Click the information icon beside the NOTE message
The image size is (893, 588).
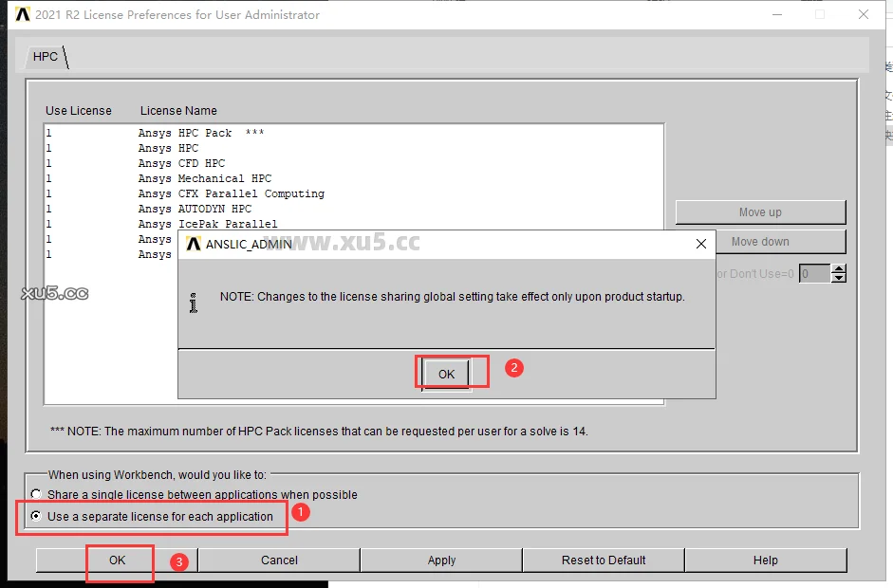point(194,303)
